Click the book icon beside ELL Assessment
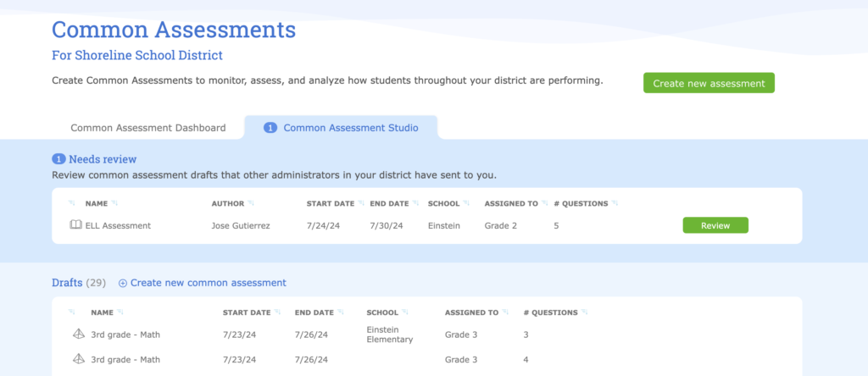The width and height of the screenshot is (868, 376). pyautogui.click(x=75, y=225)
